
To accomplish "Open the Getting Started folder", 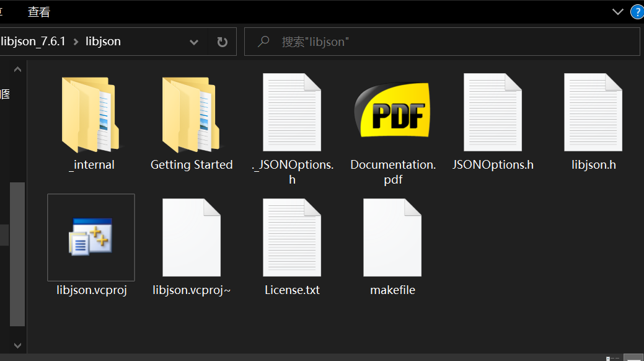I will tap(191, 116).
